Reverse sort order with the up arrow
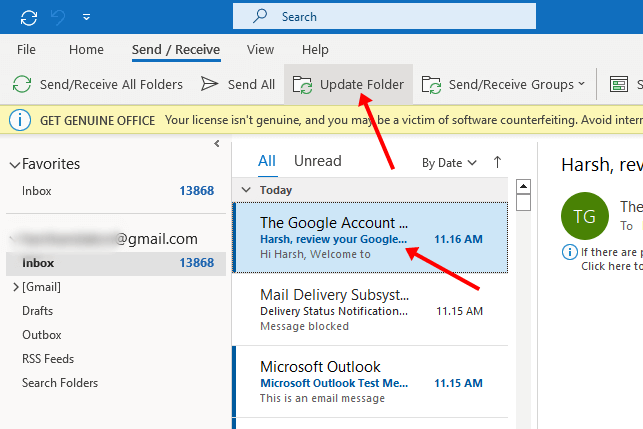643x429 pixels. 497,162
